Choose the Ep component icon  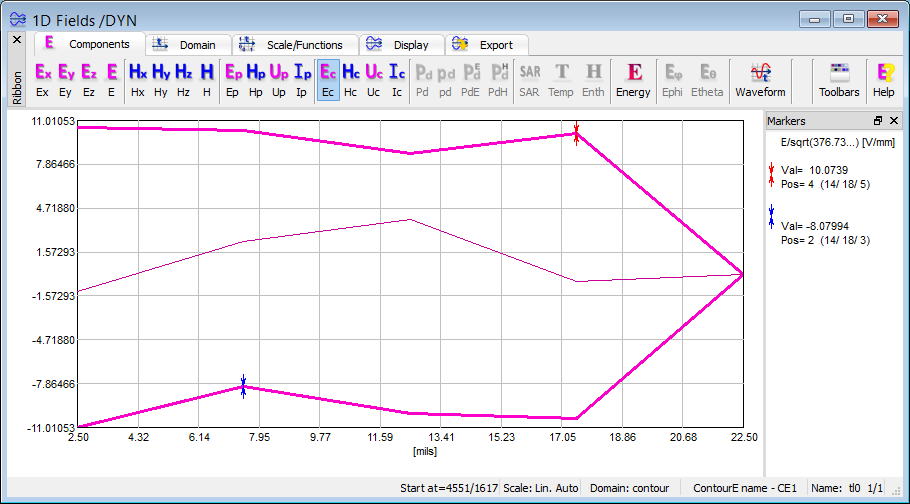click(x=232, y=80)
